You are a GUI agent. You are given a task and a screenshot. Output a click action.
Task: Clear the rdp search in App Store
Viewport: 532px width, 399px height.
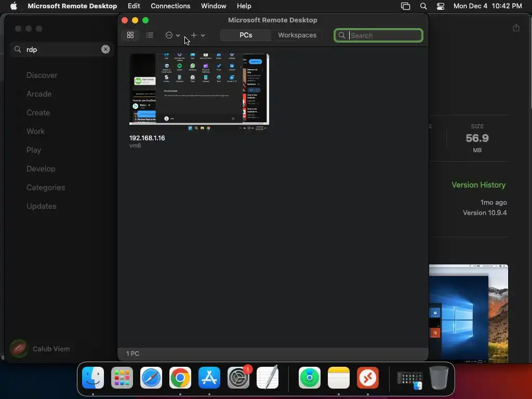tap(105, 49)
